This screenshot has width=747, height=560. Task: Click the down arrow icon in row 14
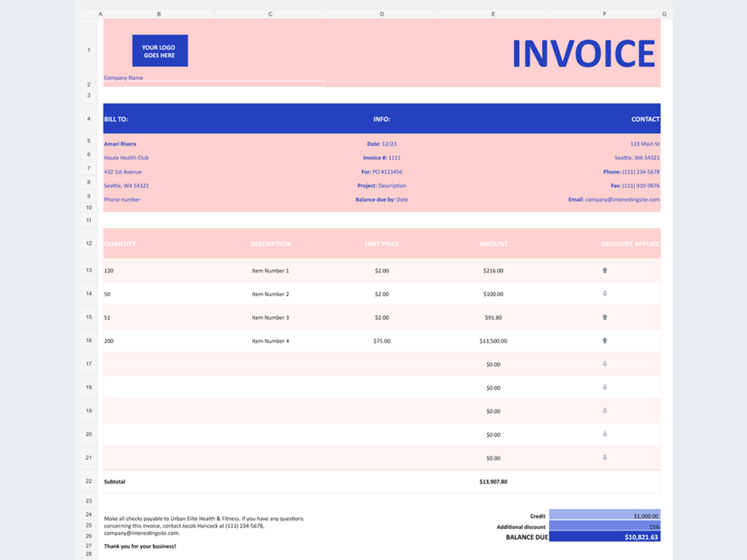(x=604, y=294)
